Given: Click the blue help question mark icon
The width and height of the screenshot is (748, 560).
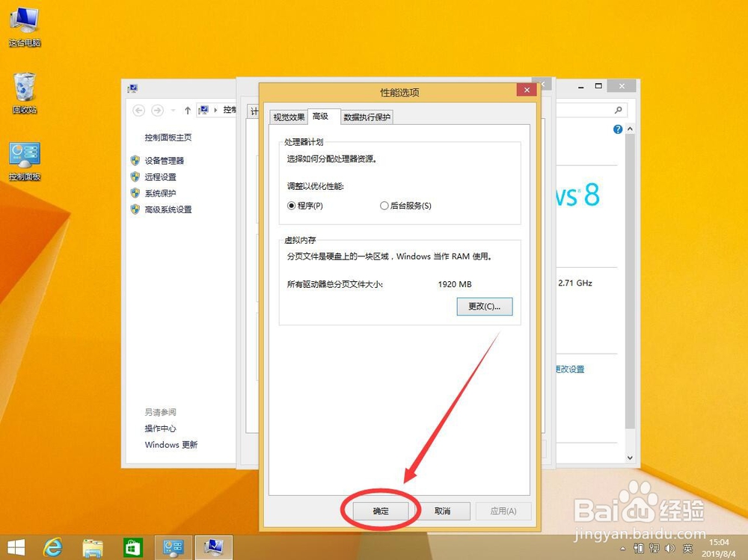Looking at the screenshot, I should click(617, 129).
